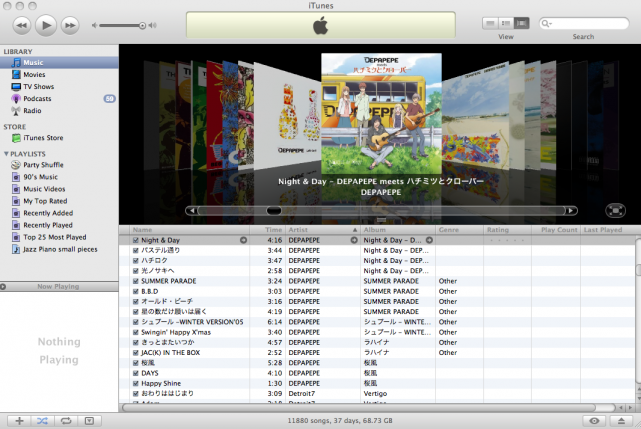
Task: Uncheck the B.B.D song checkbox
Action: (135, 291)
